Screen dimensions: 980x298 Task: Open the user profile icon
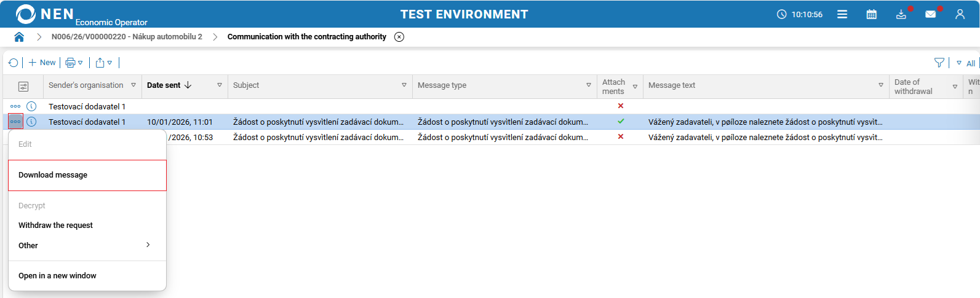point(960,14)
